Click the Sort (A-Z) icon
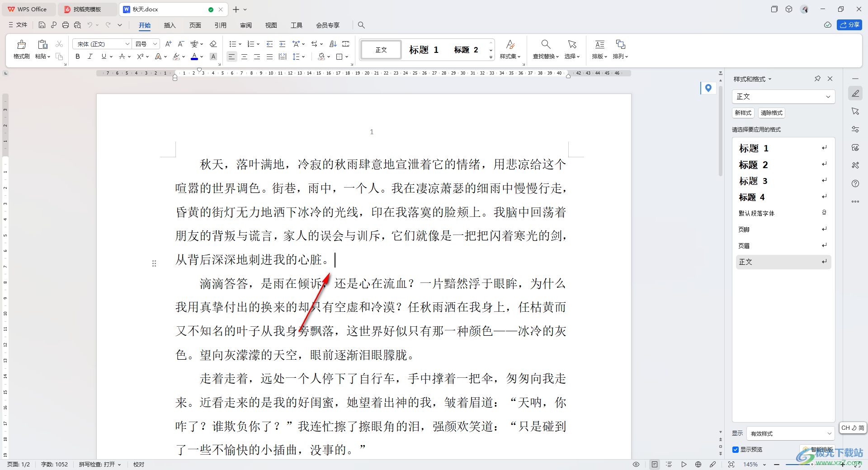 (333, 44)
